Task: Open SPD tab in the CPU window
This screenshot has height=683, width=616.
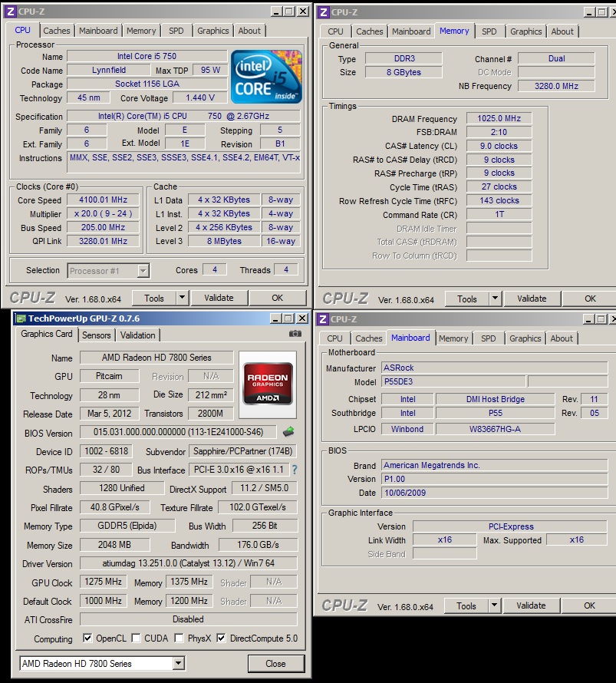Action: (x=176, y=31)
